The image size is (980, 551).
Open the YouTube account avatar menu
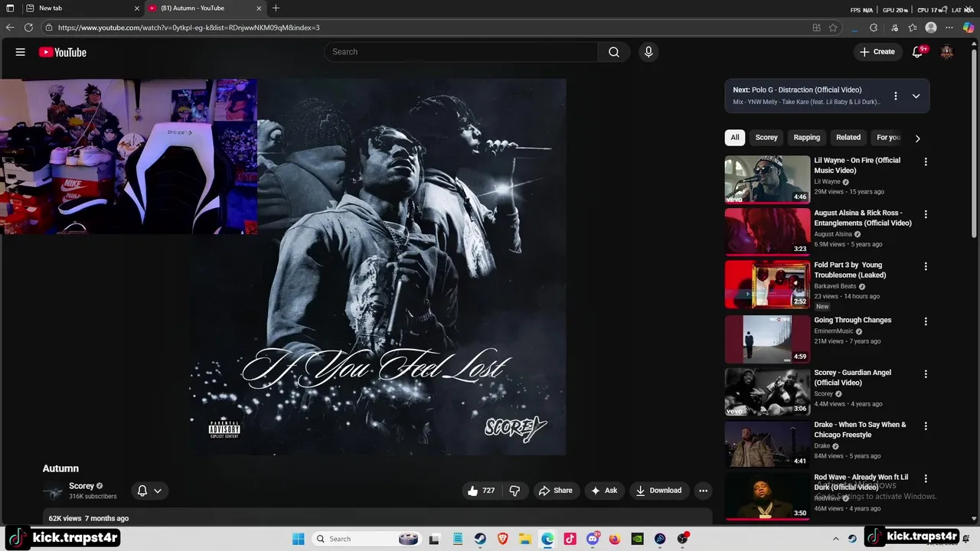pos(947,52)
